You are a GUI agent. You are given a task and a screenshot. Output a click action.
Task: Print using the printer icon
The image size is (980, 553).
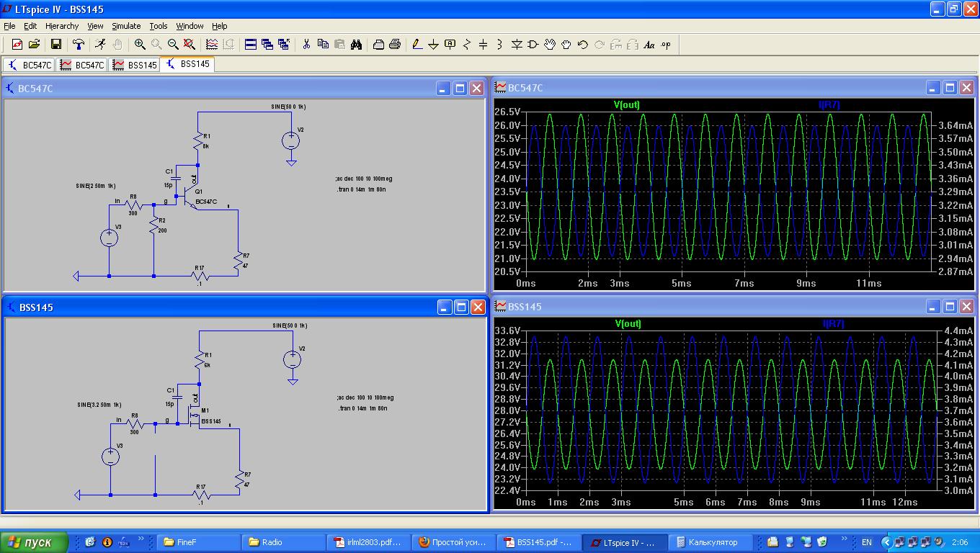(395, 45)
